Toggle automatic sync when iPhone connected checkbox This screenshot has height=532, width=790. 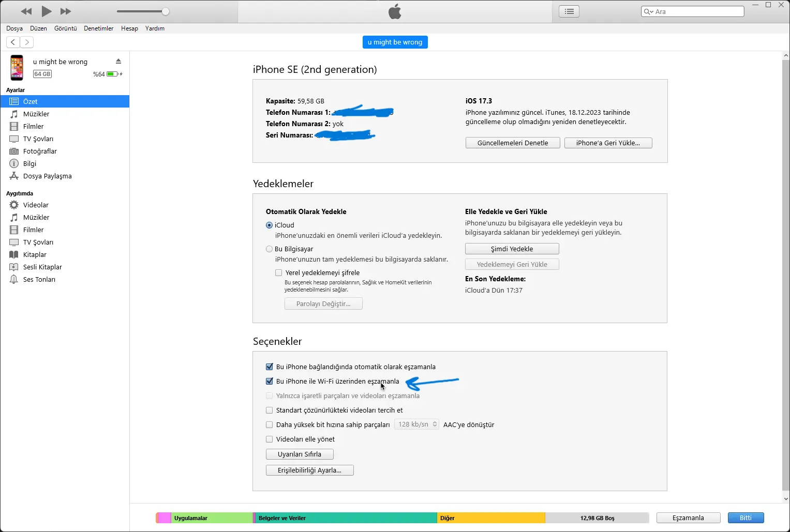269,367
